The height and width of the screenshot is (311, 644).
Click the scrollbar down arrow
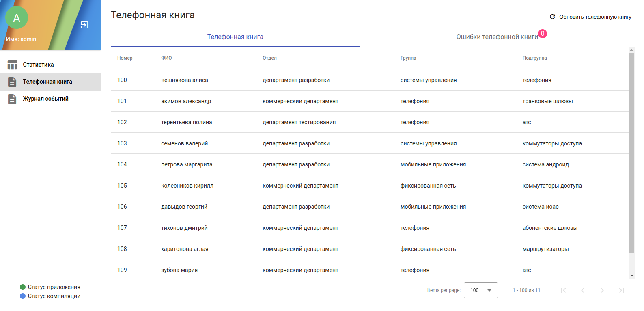click(x=631, y=276)
